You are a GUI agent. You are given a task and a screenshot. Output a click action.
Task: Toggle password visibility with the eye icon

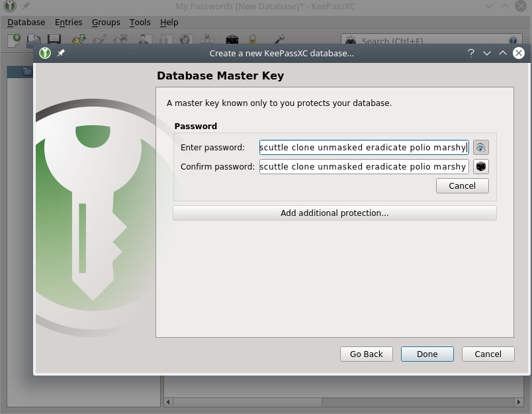pos(481,148)
